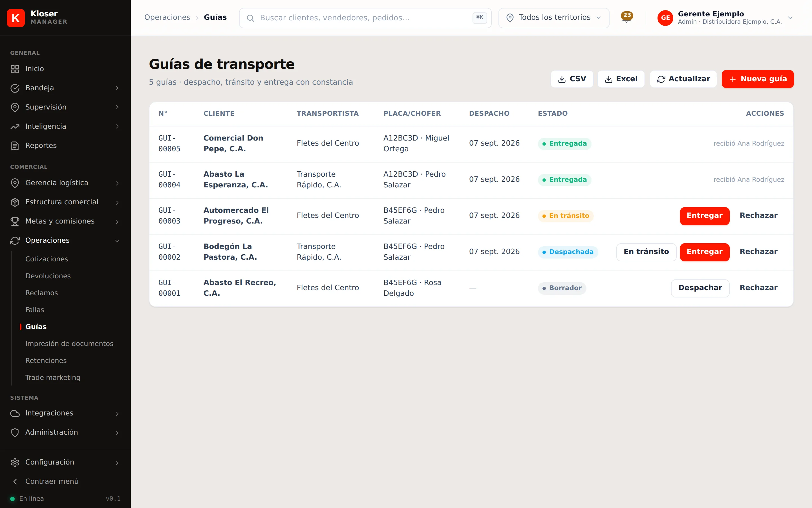
Task: Open the notifications bell with badge 23
Action: coord(626,17)
